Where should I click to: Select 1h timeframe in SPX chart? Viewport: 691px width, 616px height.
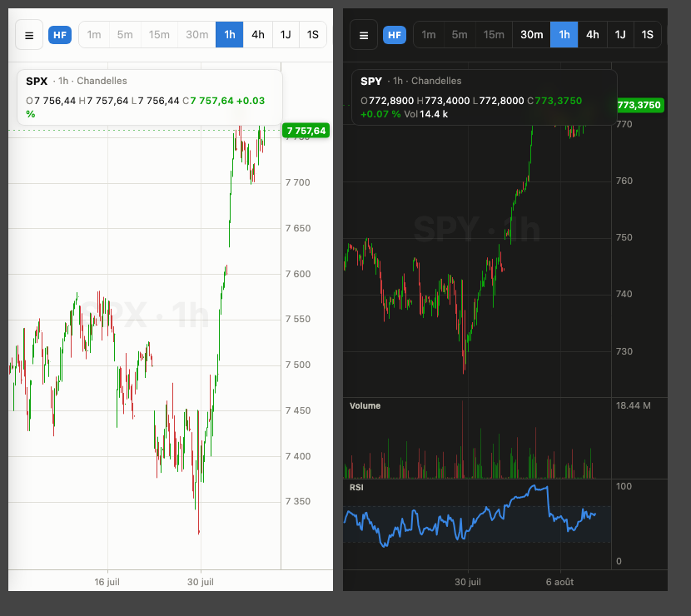[230, 35]
